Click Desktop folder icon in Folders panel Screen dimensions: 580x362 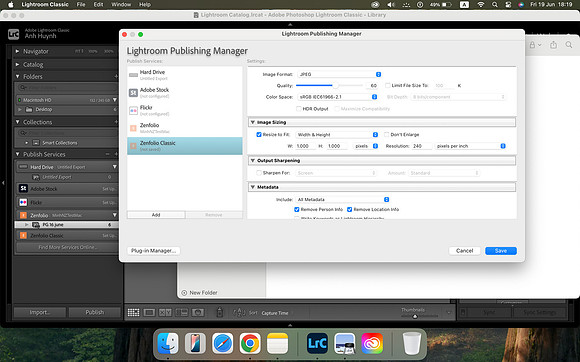tap(29, 109)
